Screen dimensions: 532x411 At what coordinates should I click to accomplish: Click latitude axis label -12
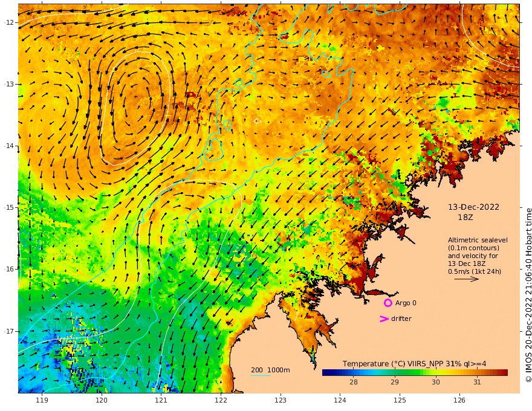click(9, 22)
